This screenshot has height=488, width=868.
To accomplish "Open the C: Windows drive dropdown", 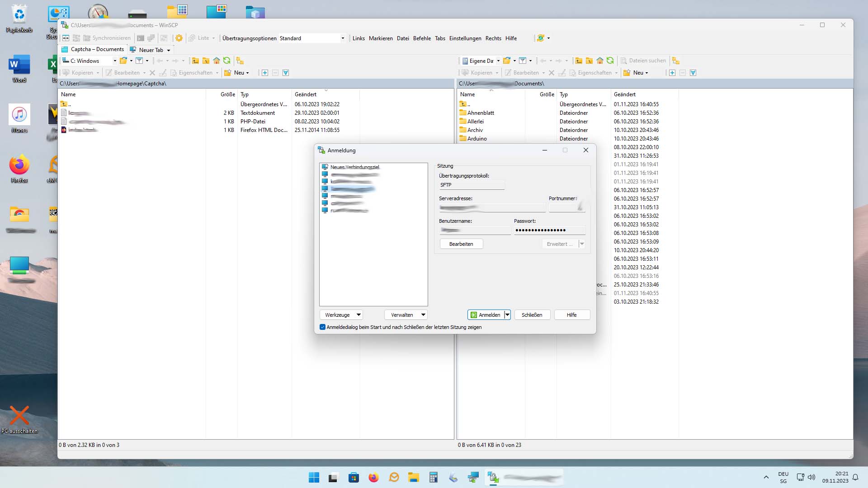I will tap(114, 61).
